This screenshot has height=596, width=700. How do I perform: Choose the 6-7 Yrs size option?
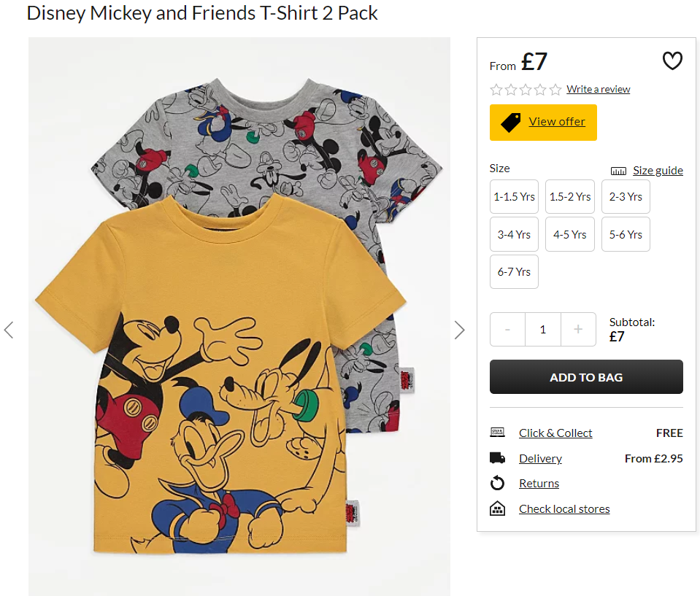coord(515,271)
